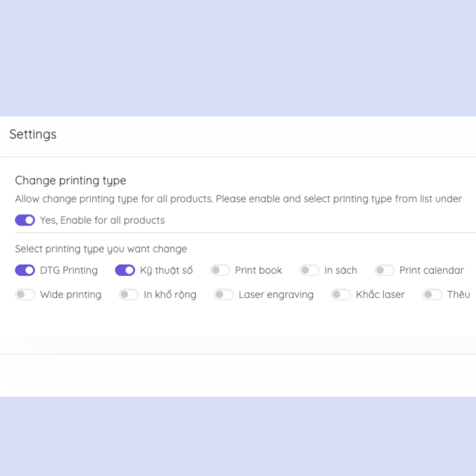
Task: Click the 'Print book' label text
Action: 259,270
